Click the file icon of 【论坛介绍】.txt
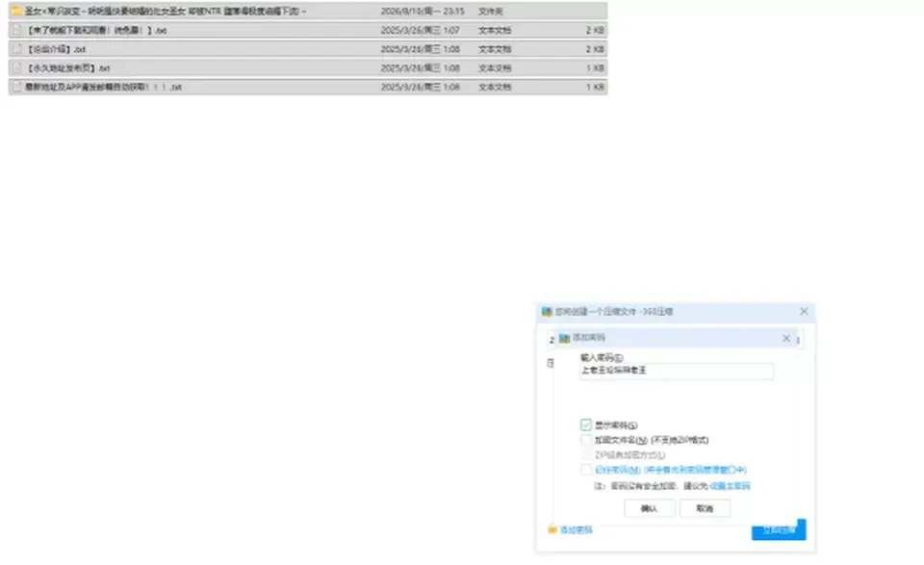The height and width of the screenshot is (565, 924). coord(17,49)
